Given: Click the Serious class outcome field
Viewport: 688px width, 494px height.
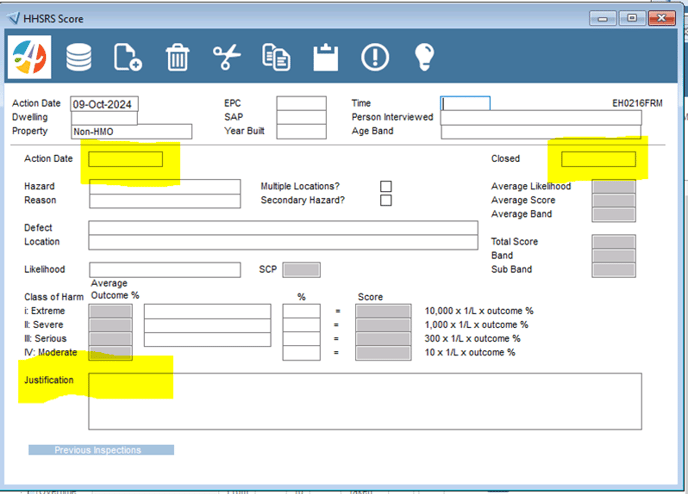Looking at the screenshot, I should [208, 340].
